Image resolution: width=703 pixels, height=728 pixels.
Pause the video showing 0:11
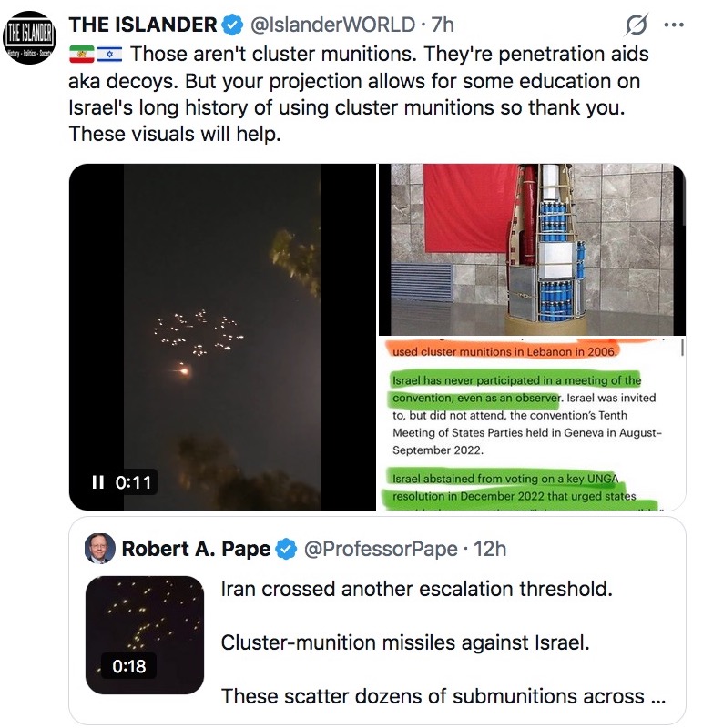click(97, 482)
